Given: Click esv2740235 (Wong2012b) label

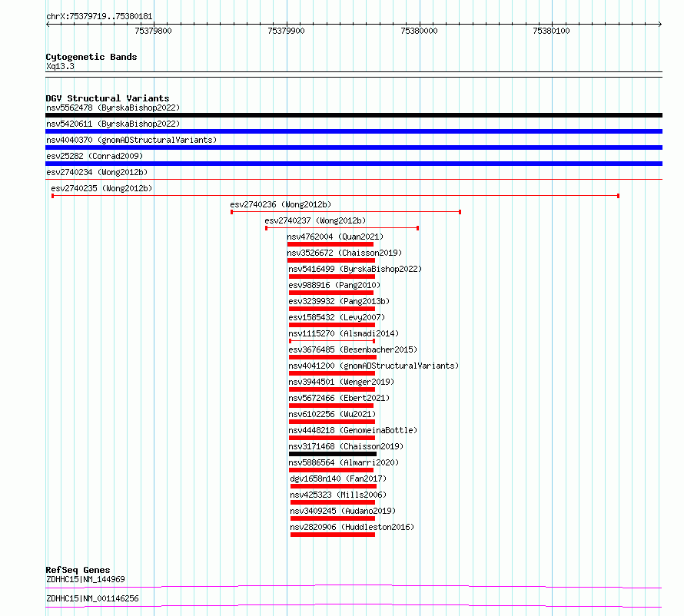Looking at the screenshot, I should pyautogui.click(x=101, y=188).
